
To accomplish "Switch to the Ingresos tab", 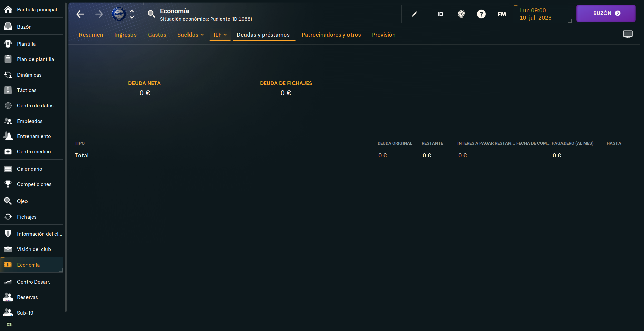I will point(125,35).
